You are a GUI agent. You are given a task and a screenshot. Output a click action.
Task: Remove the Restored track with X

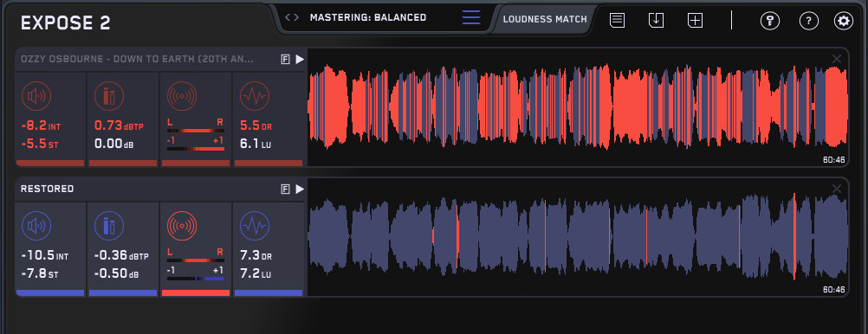pyautogui.click(x=837, y=189)
